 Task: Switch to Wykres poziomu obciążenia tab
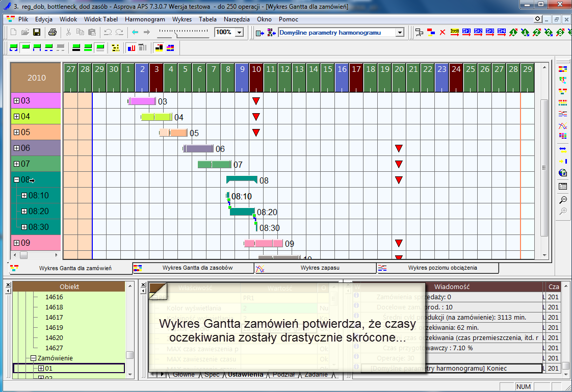tap(438, 268)
